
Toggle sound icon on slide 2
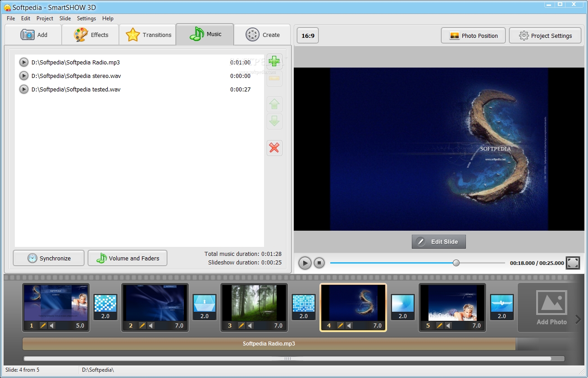[x=151, y=325]
